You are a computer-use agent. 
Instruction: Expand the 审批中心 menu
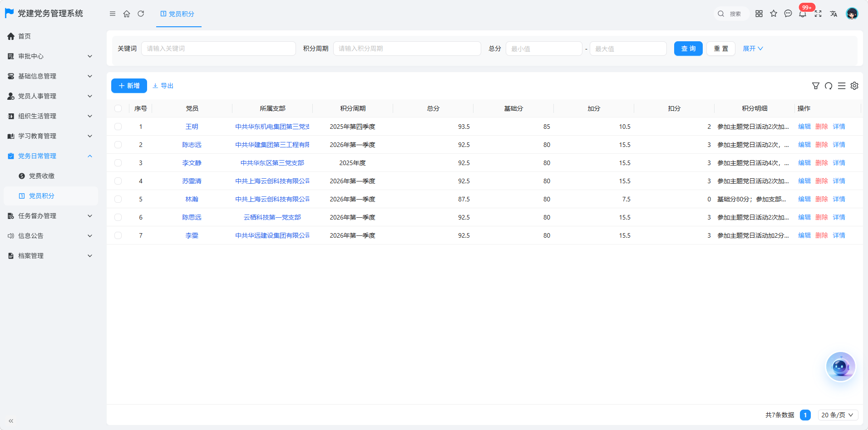tap(50, 56)
